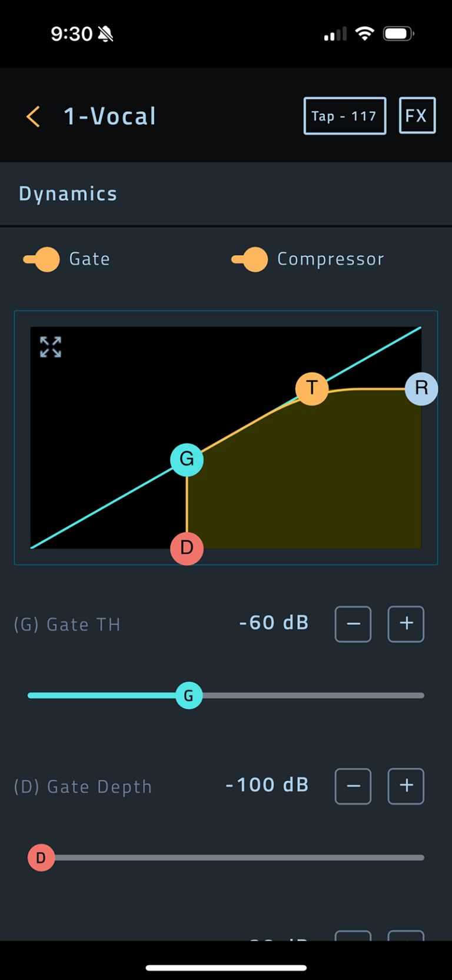The width and height of the screenshot is (452, 980).
Task: Increase Gate TH with plus button
Action: click(406, 624)
